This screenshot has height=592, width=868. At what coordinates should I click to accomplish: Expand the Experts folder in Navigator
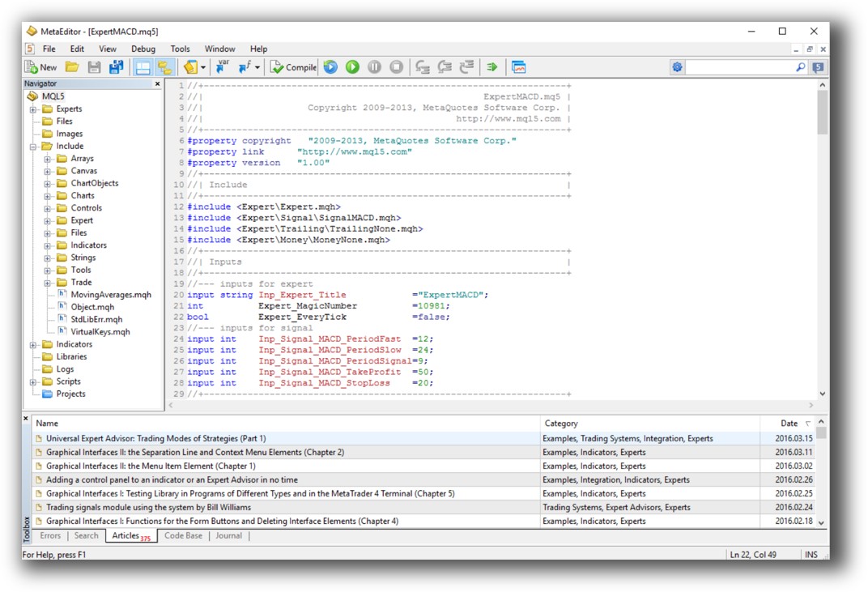pyautogui.click(x=33, y=109)
